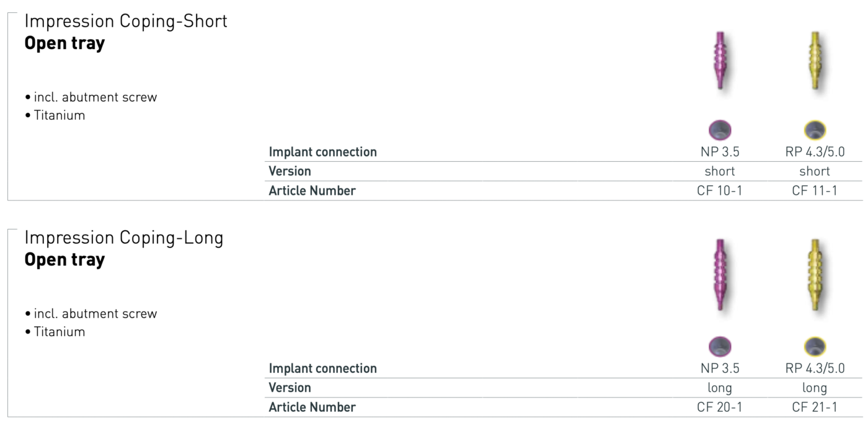Click article number CF 21-1
Viewport: 868px width, 428px height.
(815, 408)
